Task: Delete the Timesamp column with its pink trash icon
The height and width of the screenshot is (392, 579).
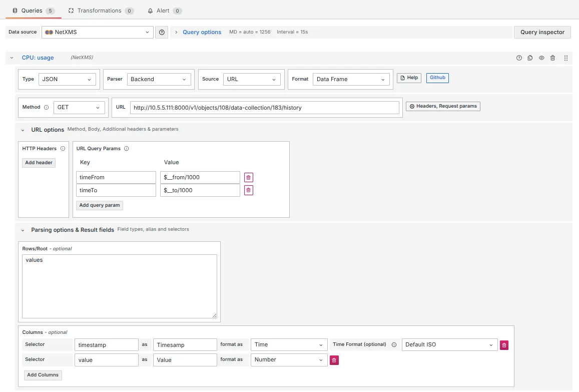Action: point(504,344)
